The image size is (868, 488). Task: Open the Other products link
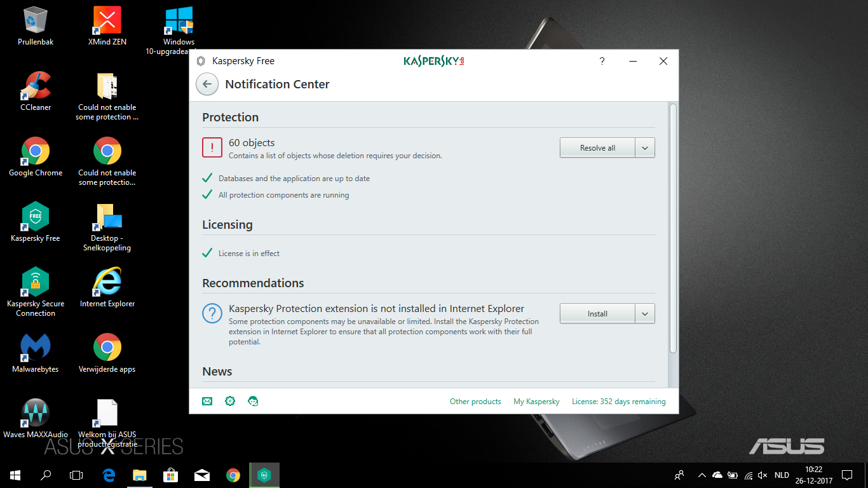point(475,402)
